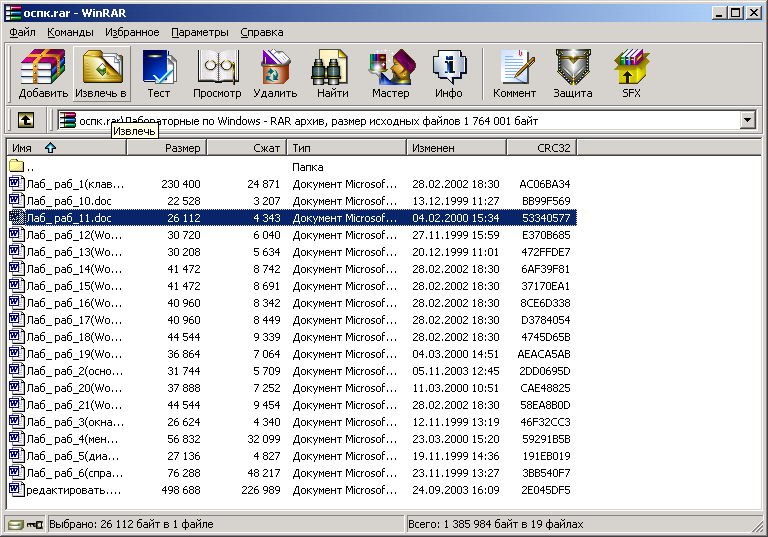768x537 pixels.
Task: Sort by the CRC32 column header
Action: (x=542, y=147)
